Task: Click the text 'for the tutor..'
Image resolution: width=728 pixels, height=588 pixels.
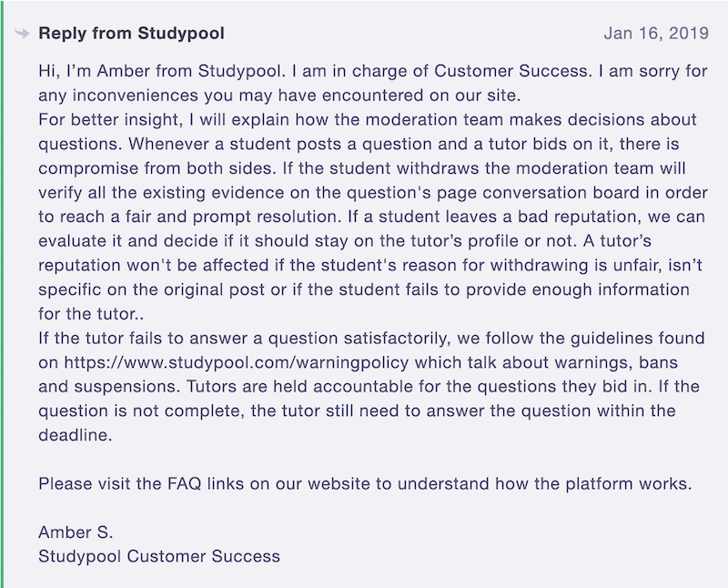Action: (x=91, y=314)
